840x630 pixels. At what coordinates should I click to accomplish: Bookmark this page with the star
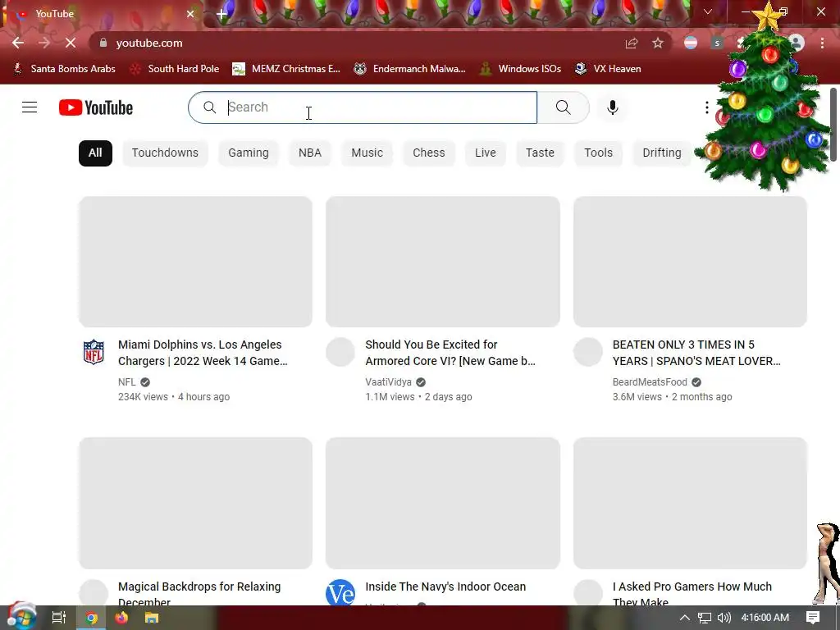point(658,43)
